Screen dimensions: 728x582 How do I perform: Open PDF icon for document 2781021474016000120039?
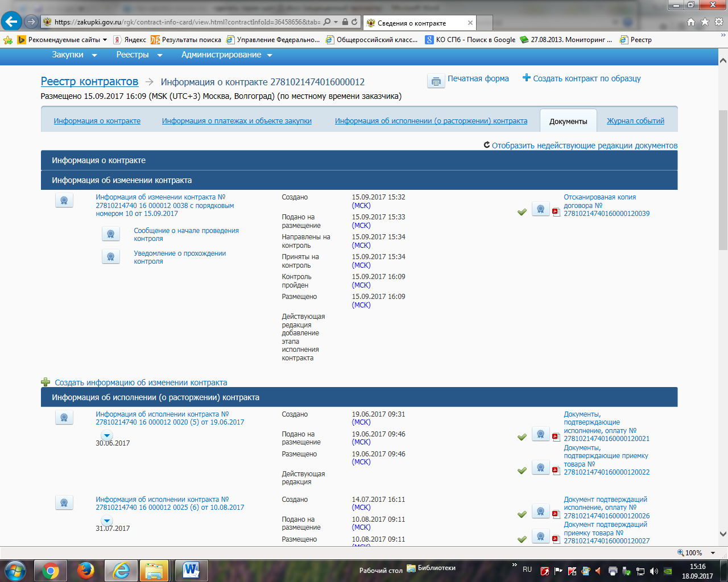556,212
